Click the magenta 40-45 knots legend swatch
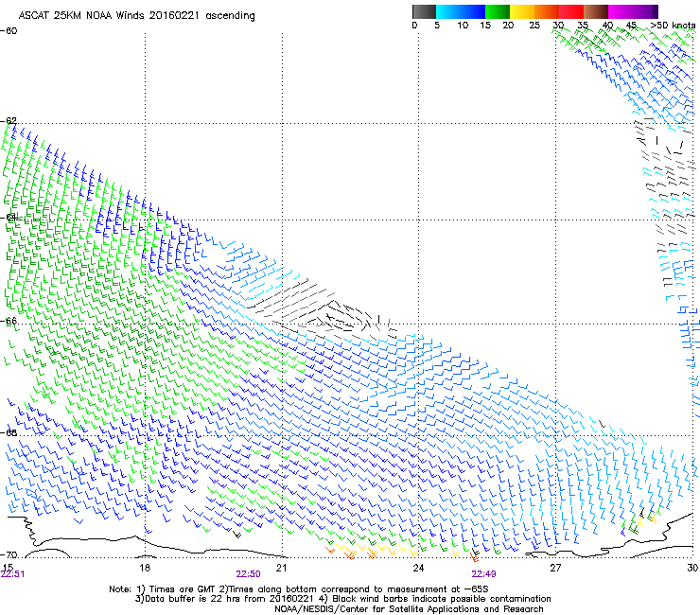Image resolution: width=700 pixels, height=615 pixels. coord(621,11)
